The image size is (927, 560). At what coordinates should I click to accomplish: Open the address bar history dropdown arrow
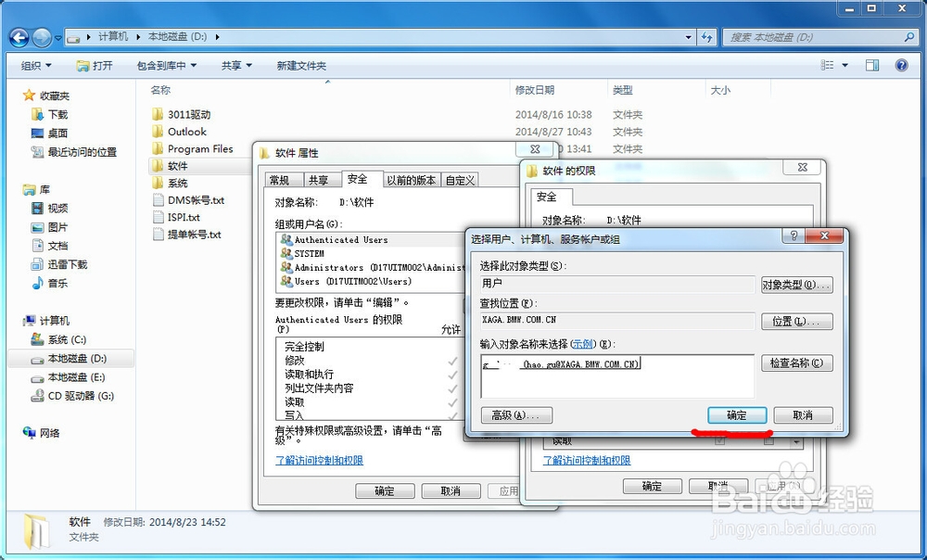point(687,37)
